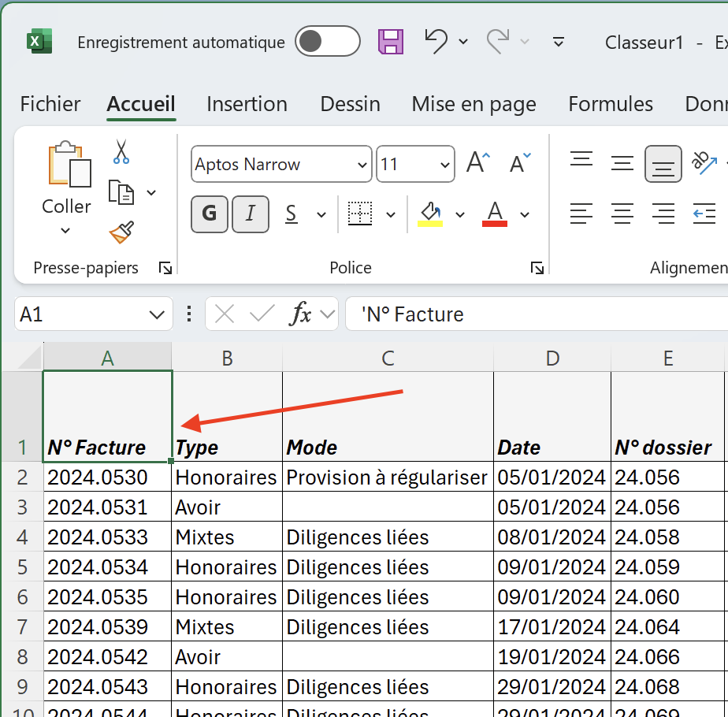The height and width of the screenshot is (717, 728).
Task: Click the Cut scissors icon
Action: pos(121,151)
